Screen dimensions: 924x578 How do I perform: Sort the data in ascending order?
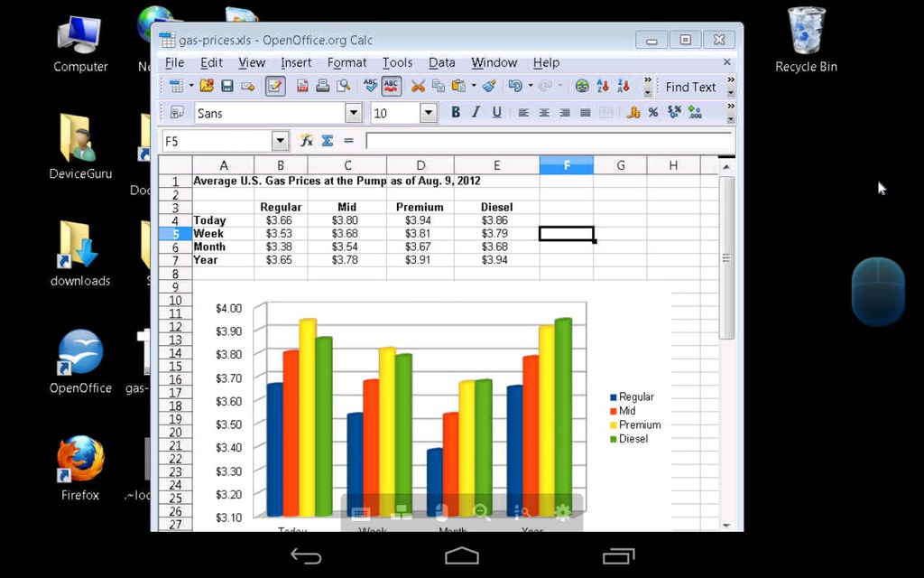click(x=603, y=86)
